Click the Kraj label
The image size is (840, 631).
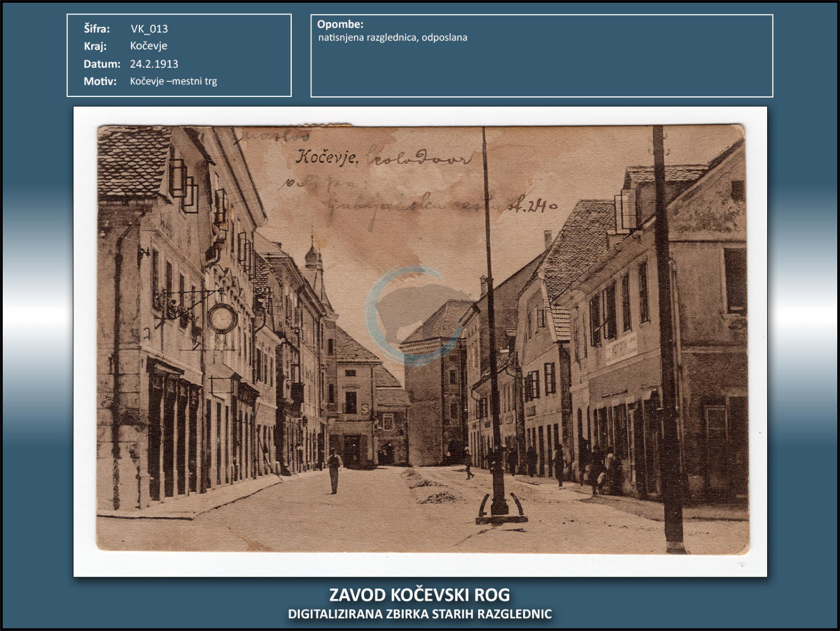95,46
